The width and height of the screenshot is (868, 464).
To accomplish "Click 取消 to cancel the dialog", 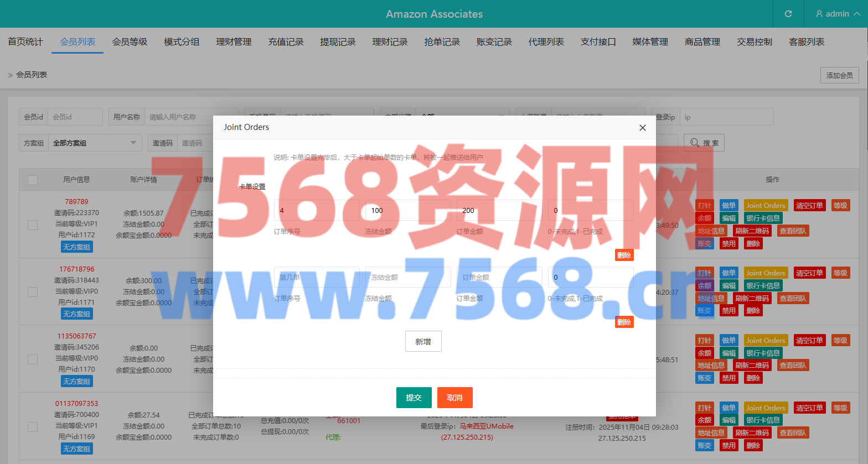I will [454, 398].
